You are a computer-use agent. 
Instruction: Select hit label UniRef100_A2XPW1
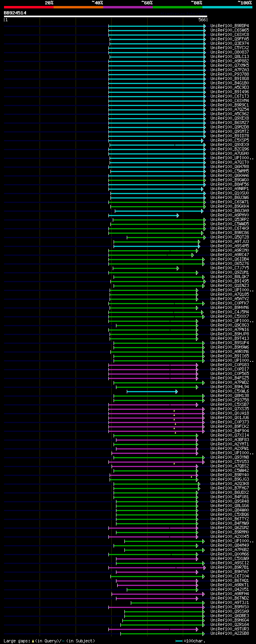tap(230, 448)
